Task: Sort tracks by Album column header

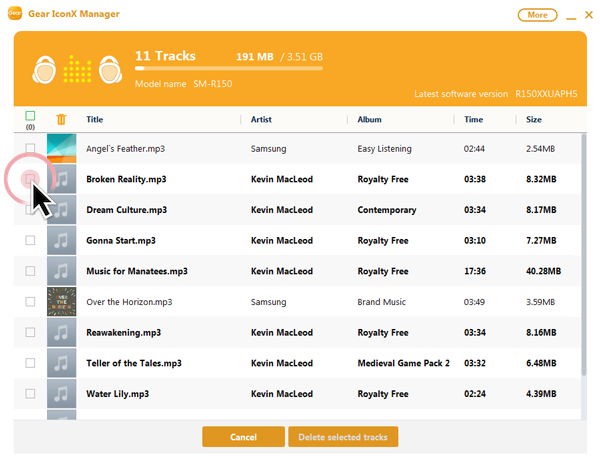Action: coord(369,119)
